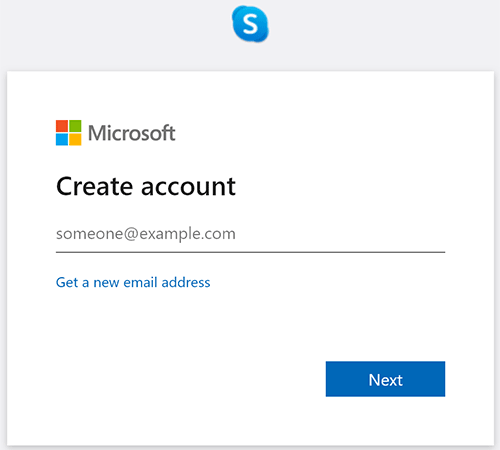Click the placeholder text someone@example.com
The width and height of the screenshot is (500, 450).
(146, 234)
